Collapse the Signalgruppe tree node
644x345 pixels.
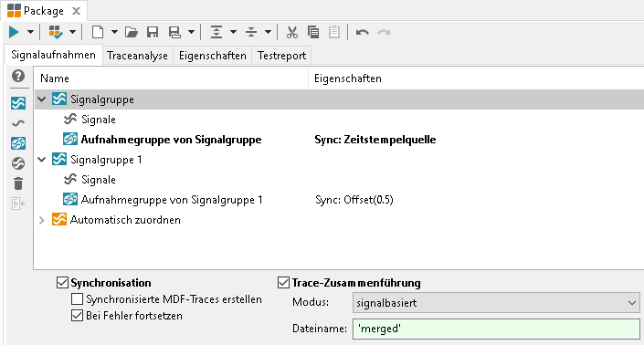point(41,99)
